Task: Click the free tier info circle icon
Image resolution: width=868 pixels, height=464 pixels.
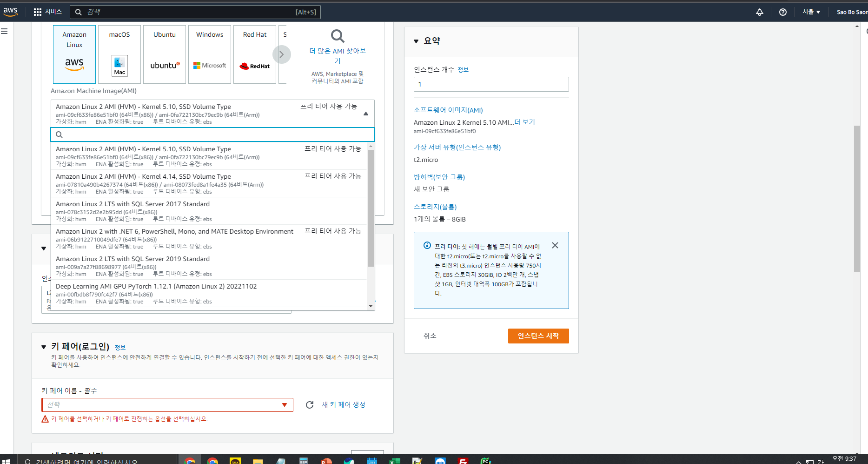Action: 427,245
